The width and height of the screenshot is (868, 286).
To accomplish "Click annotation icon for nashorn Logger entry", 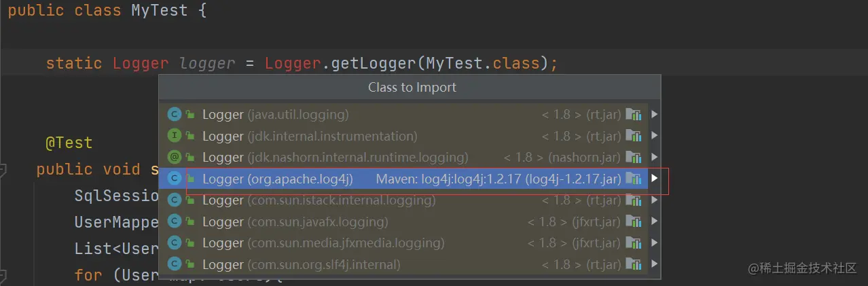I will (x=174, y=158).
